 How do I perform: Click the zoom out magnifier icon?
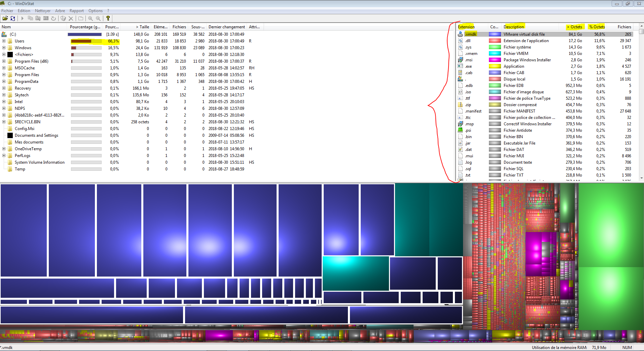[x=98, y=19]
